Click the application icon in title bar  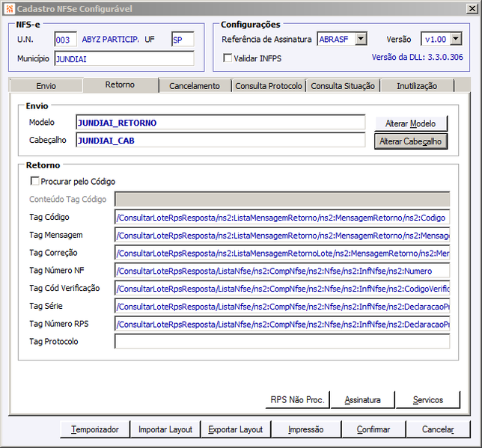coord(10,9)
